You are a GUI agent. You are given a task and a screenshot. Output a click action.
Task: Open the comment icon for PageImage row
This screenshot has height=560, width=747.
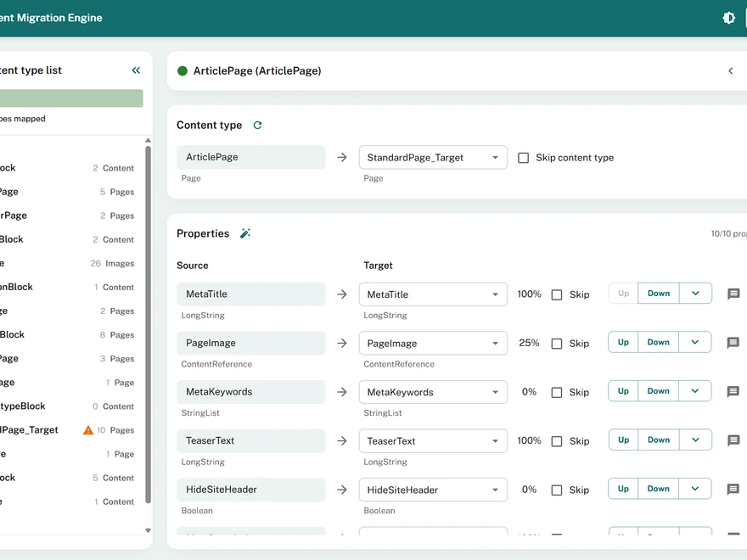pyautogui.click(x=732, y=342)
